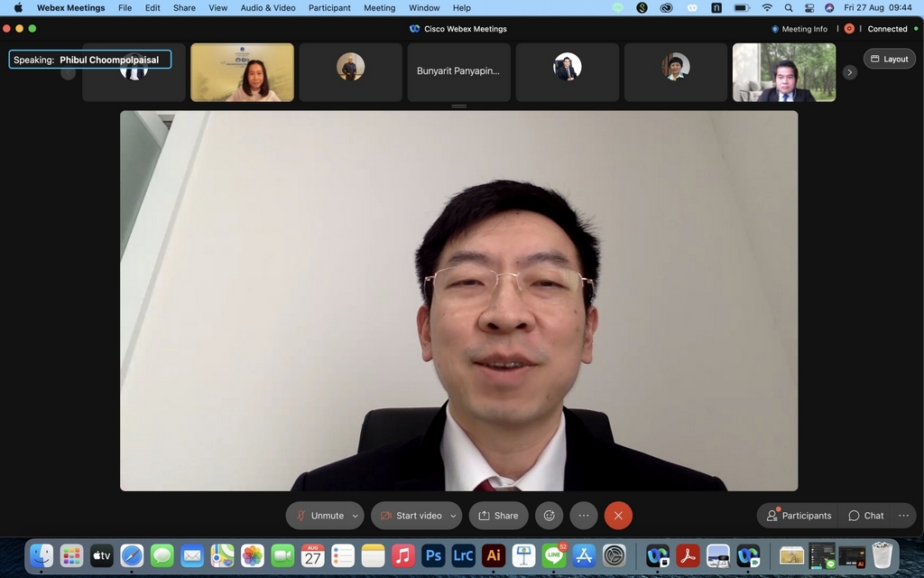924x578 pixels.
Task: Launch LINE app in the Dock
Action: 554,556
